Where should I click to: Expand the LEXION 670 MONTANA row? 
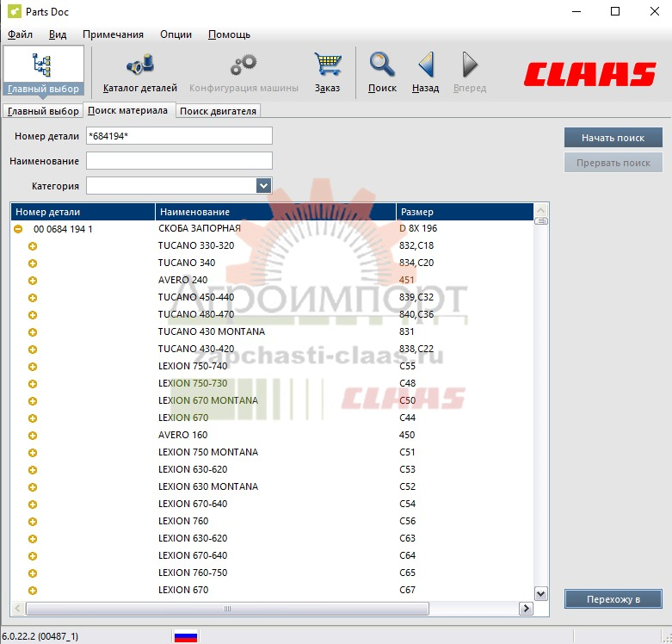(33, 401)
